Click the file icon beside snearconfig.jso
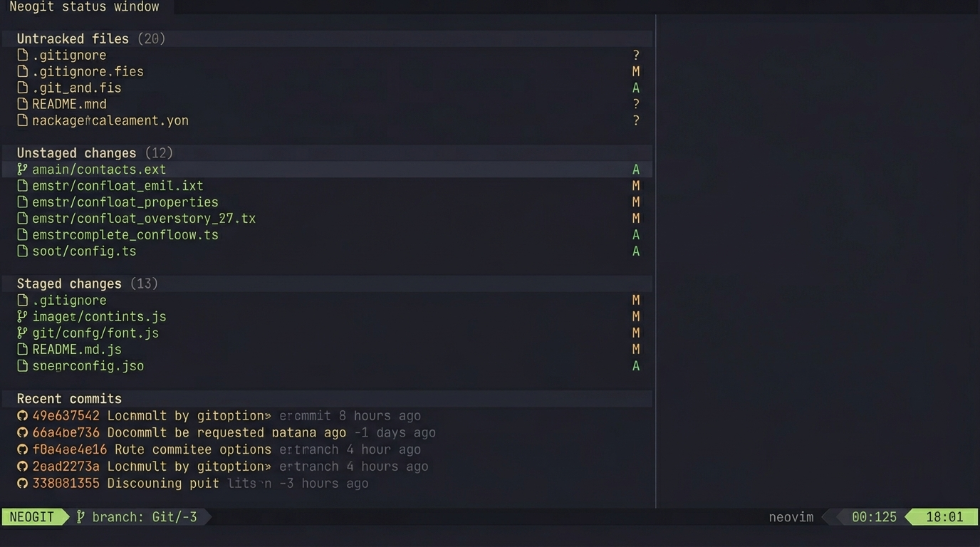 tap(22, 365)
